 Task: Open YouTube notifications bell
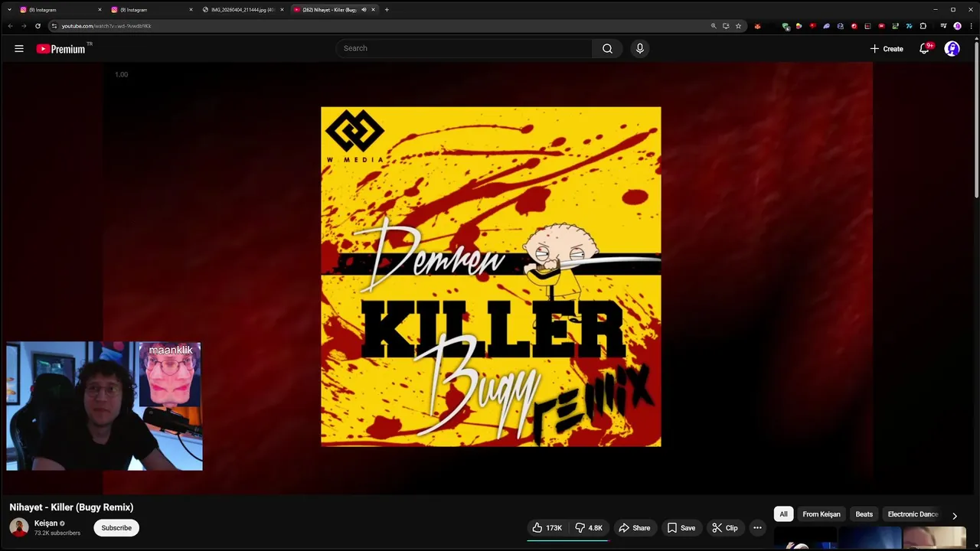coord(925,48)
